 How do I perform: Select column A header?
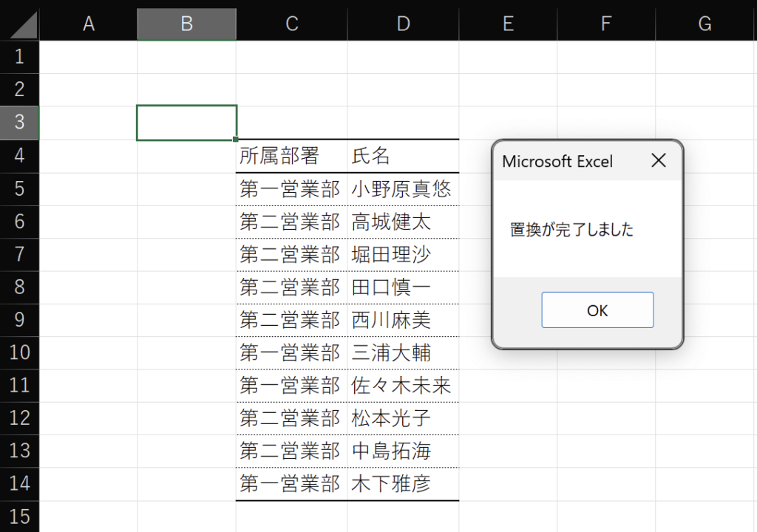point(89,24)
